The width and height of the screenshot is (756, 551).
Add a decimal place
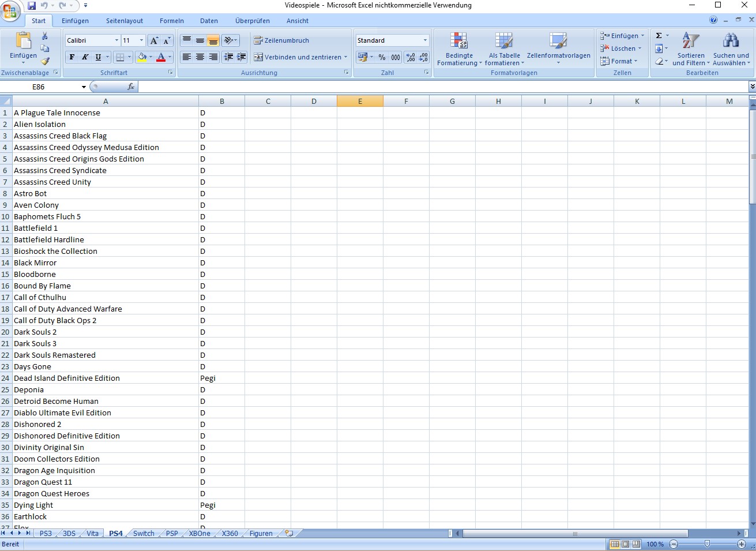(x=411, y=57)
